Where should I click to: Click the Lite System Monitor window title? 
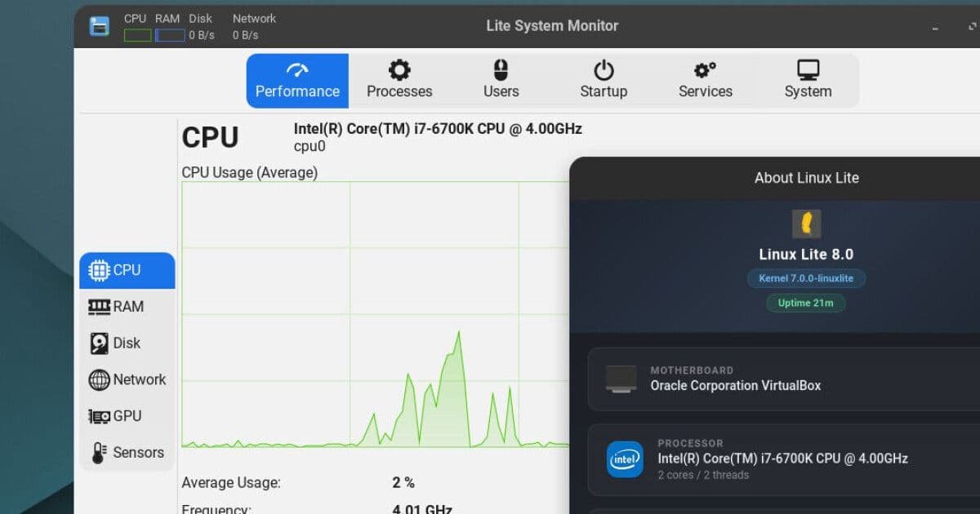(552, 26)
